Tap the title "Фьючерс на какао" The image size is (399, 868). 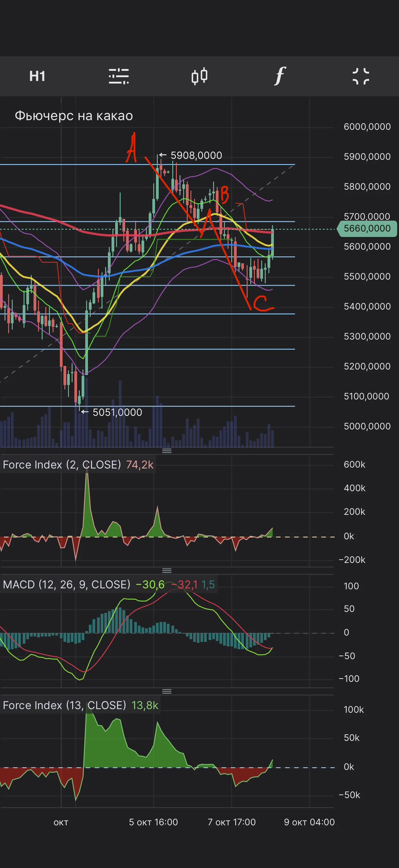tap(74, 116)
